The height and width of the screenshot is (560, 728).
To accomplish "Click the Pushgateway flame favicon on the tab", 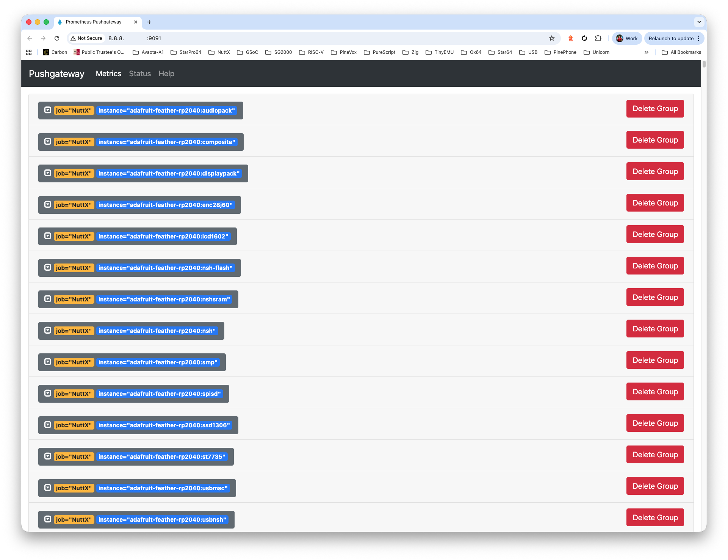I will pyautogui.click(x=60, y=22).
